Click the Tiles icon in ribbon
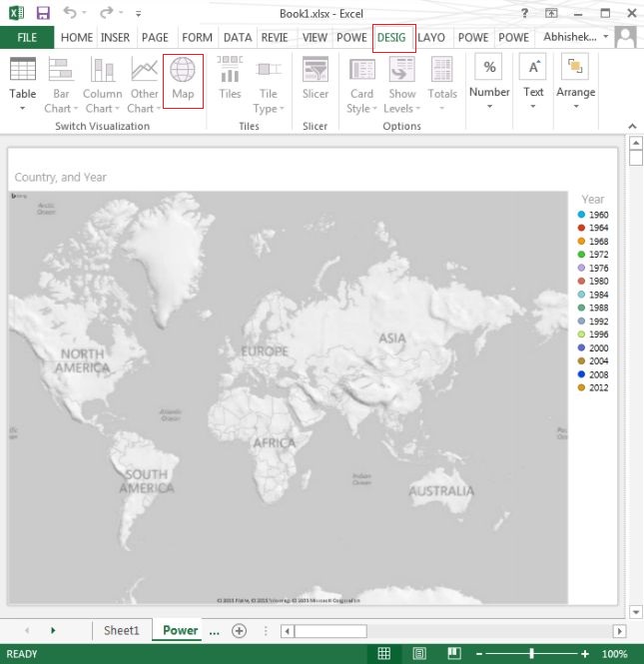 coord(230,81)
